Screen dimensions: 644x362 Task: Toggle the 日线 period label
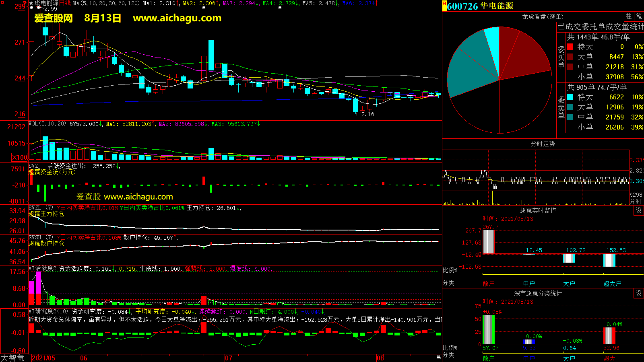pos(65,3)
